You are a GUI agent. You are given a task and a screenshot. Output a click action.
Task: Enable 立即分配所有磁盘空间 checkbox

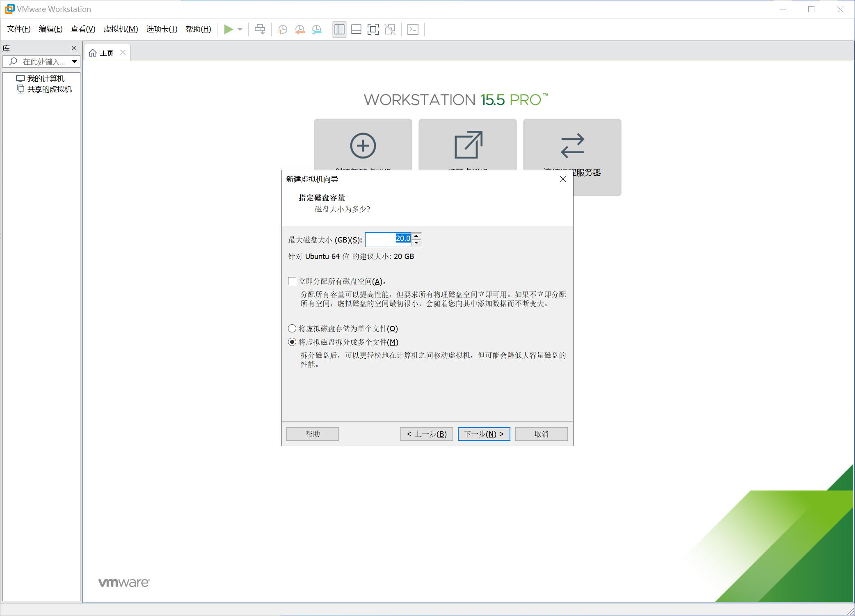pyautogui.click(x=292, y=281)
